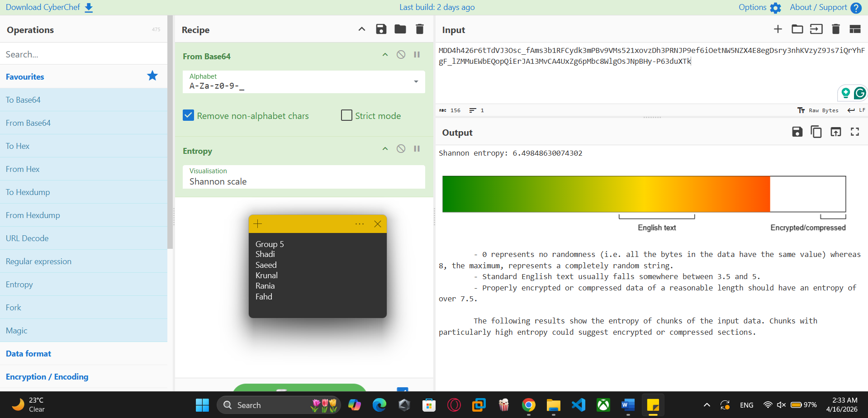This screenshot has width=868, height=418.
Task: Click the Options link text
Action: 752,7
